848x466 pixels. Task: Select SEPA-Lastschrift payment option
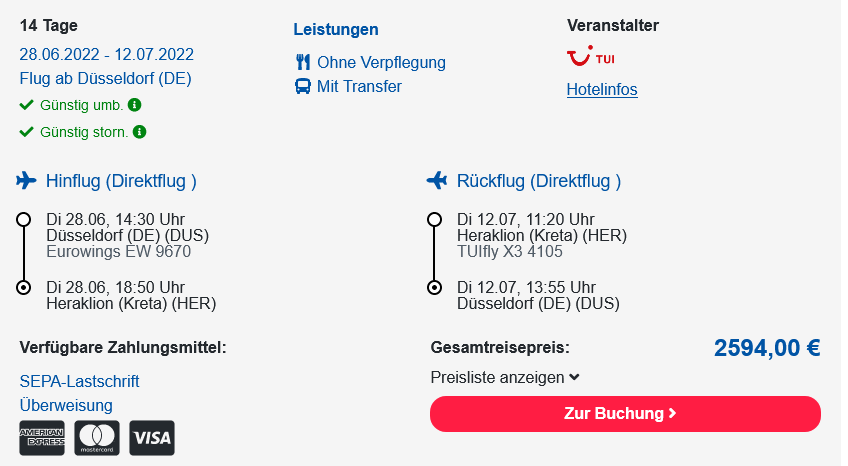pos(80,381)
